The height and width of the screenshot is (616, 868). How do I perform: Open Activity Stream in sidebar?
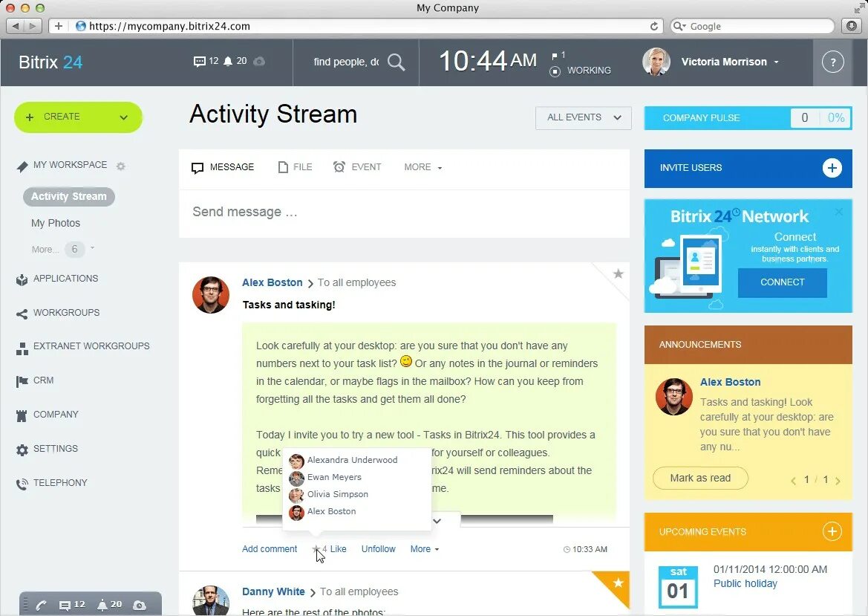[x=68, y=197]
